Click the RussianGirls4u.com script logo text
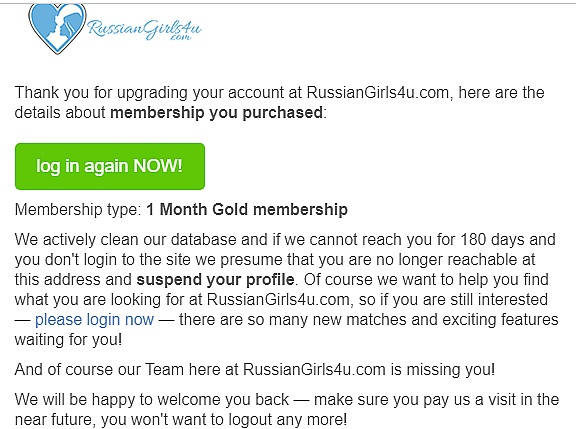Image resolution: width=576 pixels, height=429 pixels. 145,29
